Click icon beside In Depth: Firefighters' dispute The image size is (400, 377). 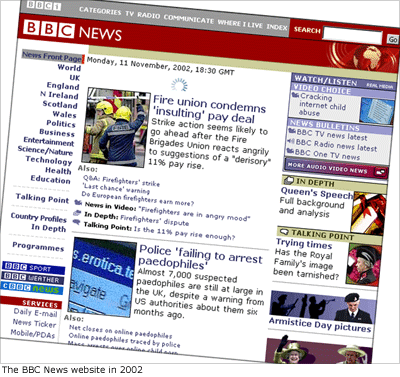(x=77, y=213)
